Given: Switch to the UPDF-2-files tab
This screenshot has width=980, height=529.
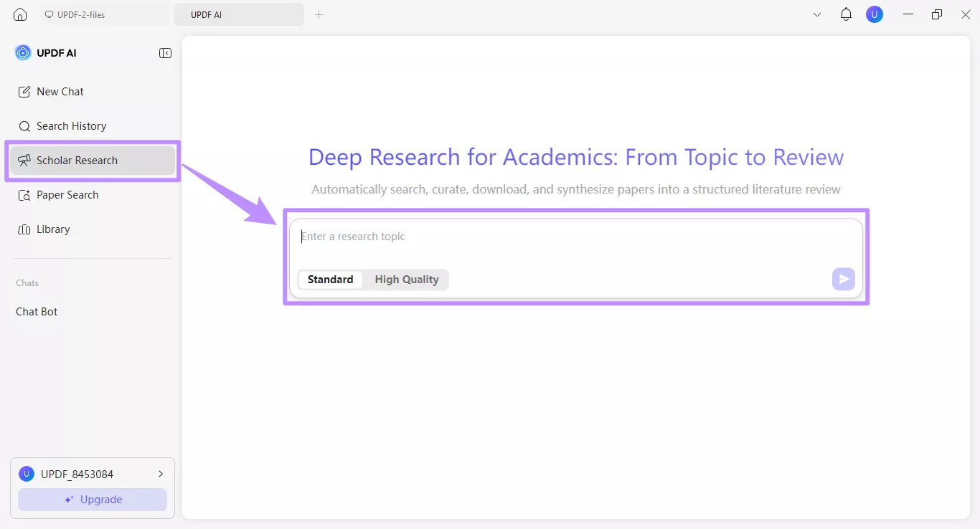Looking at the screenshot, I should click(105, 14).
